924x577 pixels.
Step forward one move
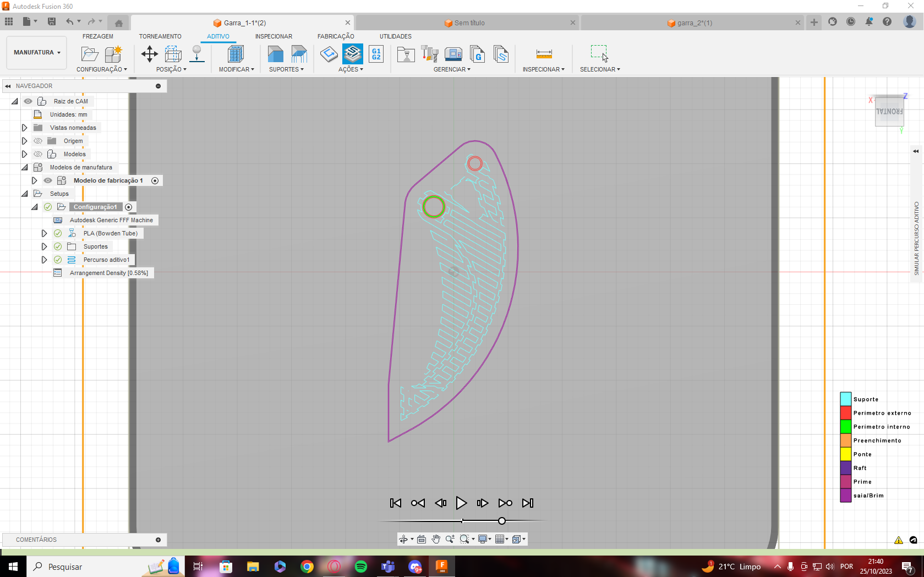pos(482,503)
